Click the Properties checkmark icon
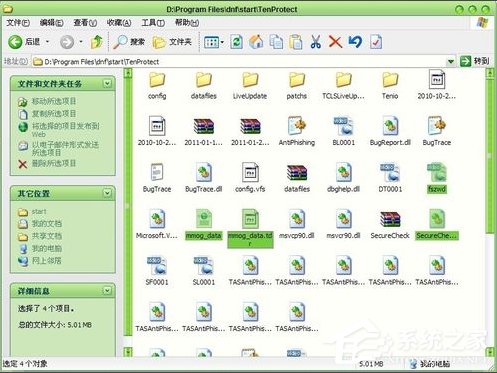This screenshot has width=497, height=373. pos(376,42)
